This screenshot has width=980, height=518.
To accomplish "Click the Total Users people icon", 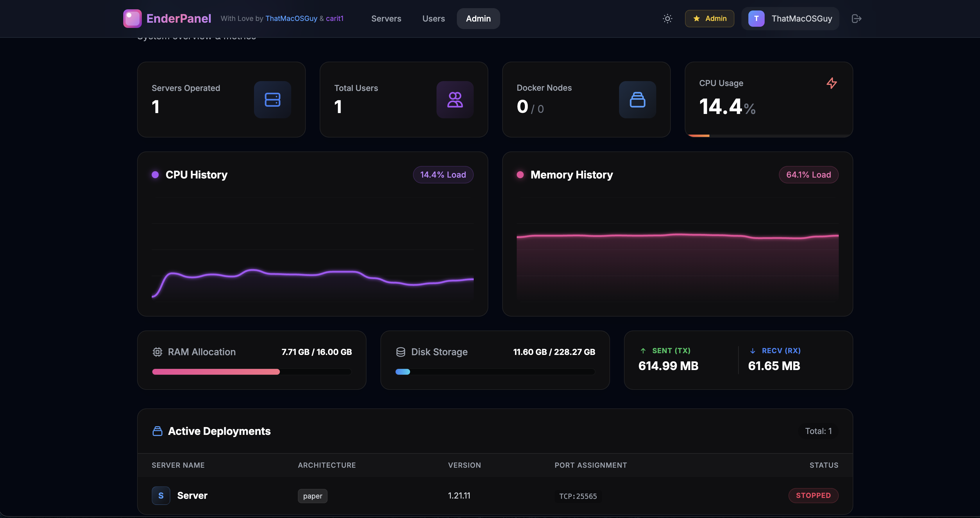I will click(x=455, y=99).
